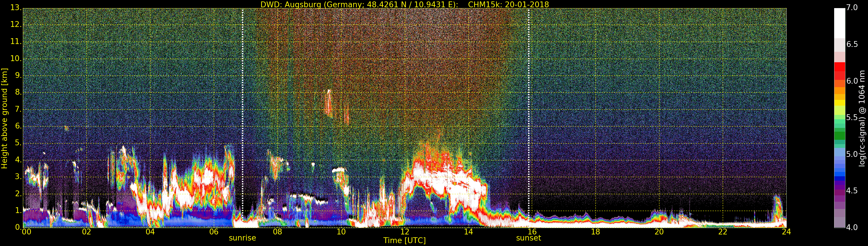The image size is (868, 246).
Task: Click the white dotted sunrise marker line
Action: click(242, 118)
